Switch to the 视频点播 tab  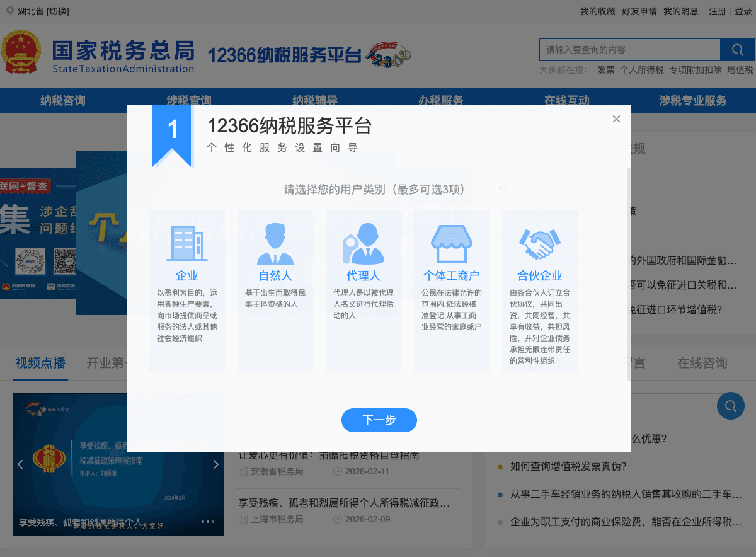pyautogui.click(x=40, y=363)
